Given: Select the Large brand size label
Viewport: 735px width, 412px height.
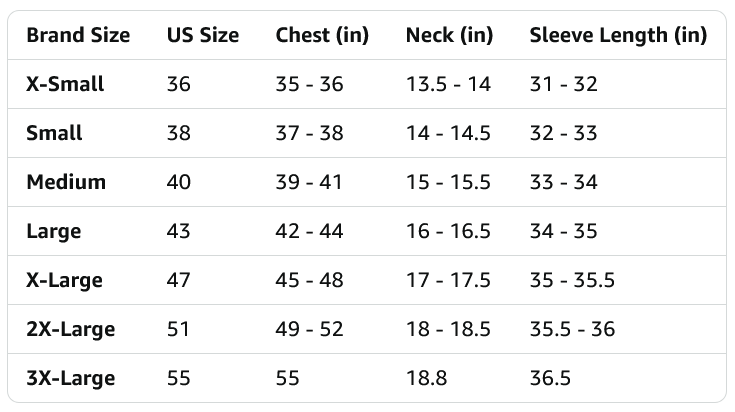Looking at the screenshot, I should pos(54,232).
